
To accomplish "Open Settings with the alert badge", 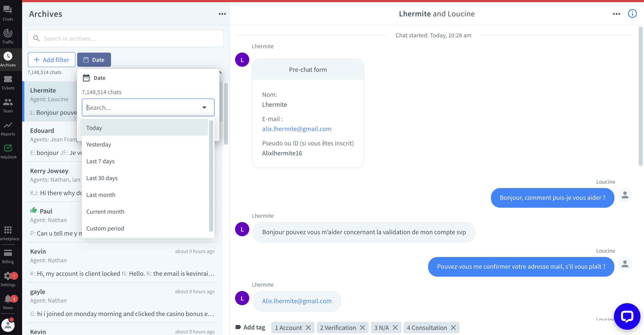I will [x=8, y=279].
